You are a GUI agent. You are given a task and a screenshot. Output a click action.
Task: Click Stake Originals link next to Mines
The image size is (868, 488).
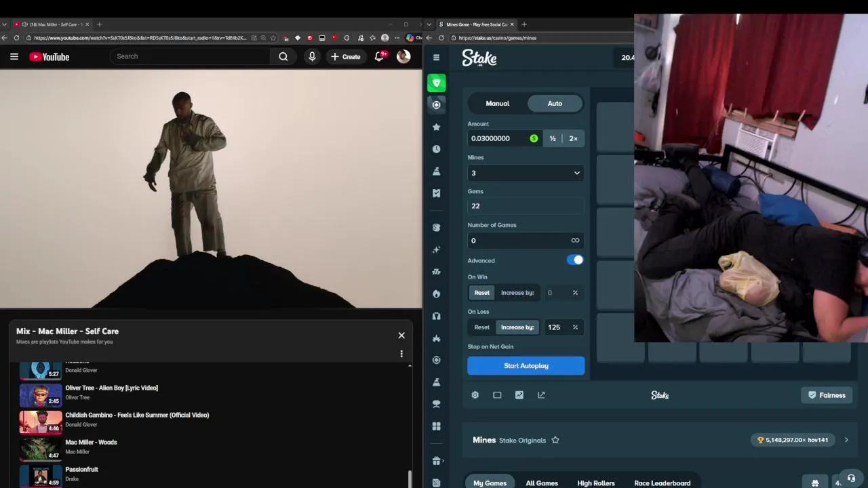click(x=522, y=441)
